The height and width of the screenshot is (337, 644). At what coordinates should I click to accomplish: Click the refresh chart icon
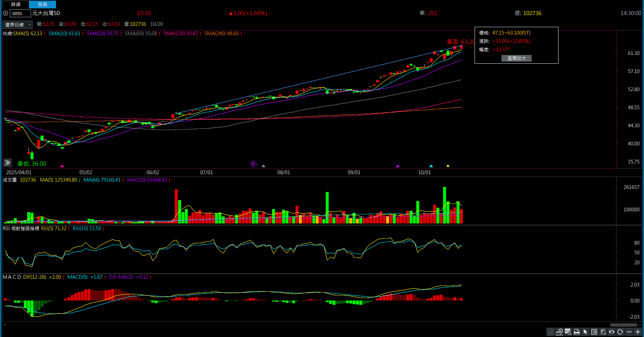(x=620, y=332)
